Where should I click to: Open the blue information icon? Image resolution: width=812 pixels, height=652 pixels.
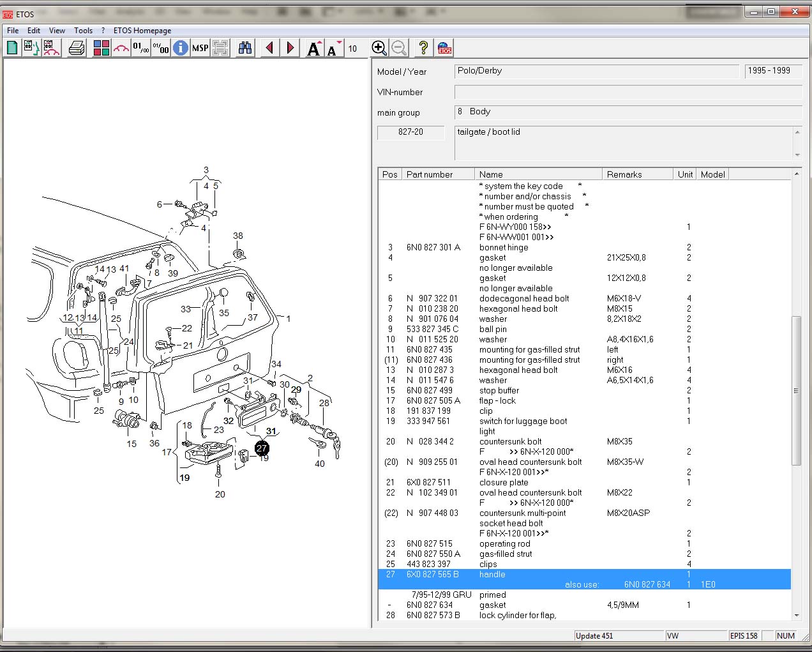pos(181,48)
